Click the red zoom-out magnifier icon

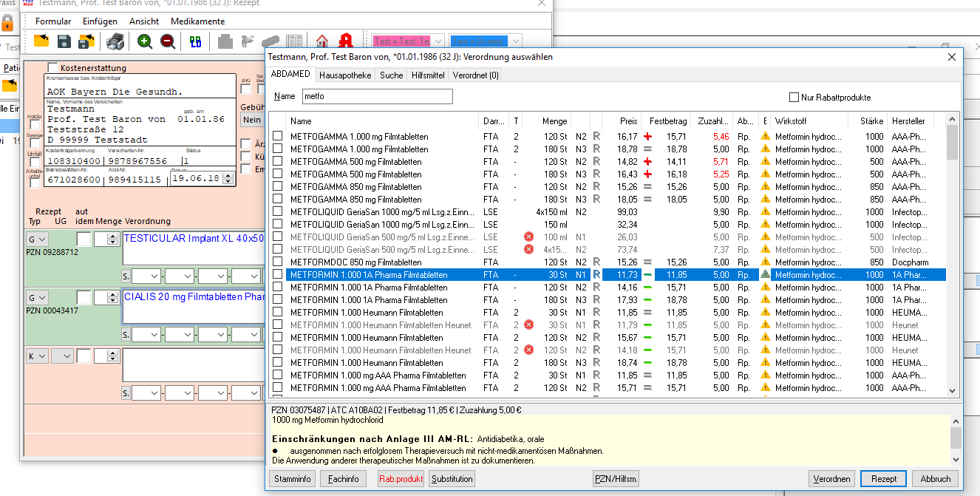click(168, 41)
